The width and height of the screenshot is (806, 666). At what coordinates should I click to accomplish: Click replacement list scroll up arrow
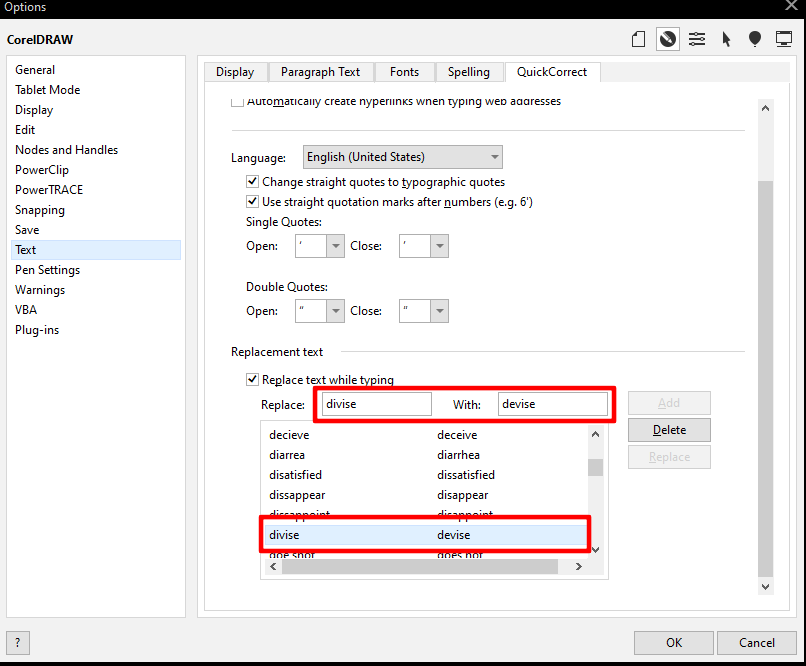(595, 434)
